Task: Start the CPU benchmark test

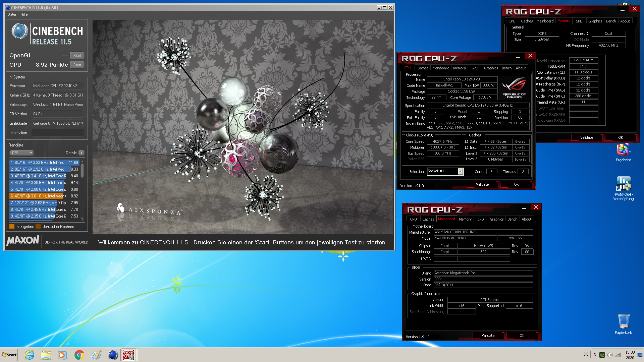Action: 77,65
